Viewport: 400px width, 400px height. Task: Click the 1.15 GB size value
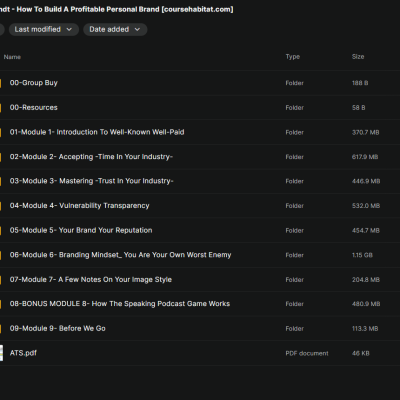coord(362,255)
